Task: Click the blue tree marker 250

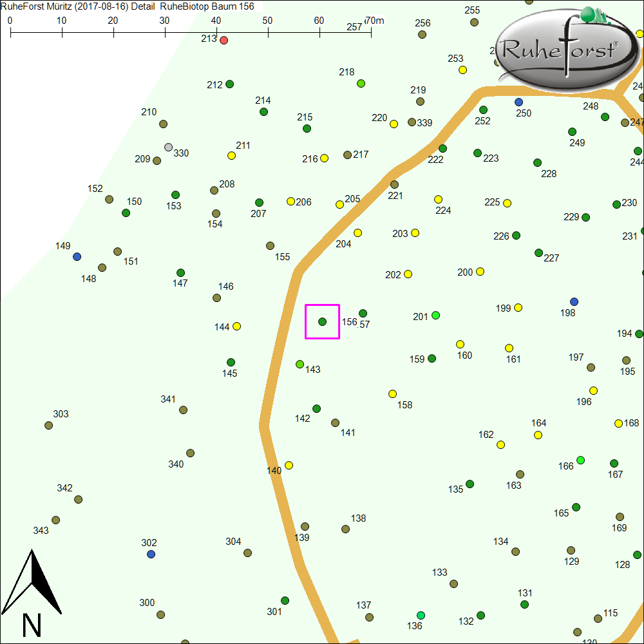Action: pyautogui.click(x=518, y=102)
